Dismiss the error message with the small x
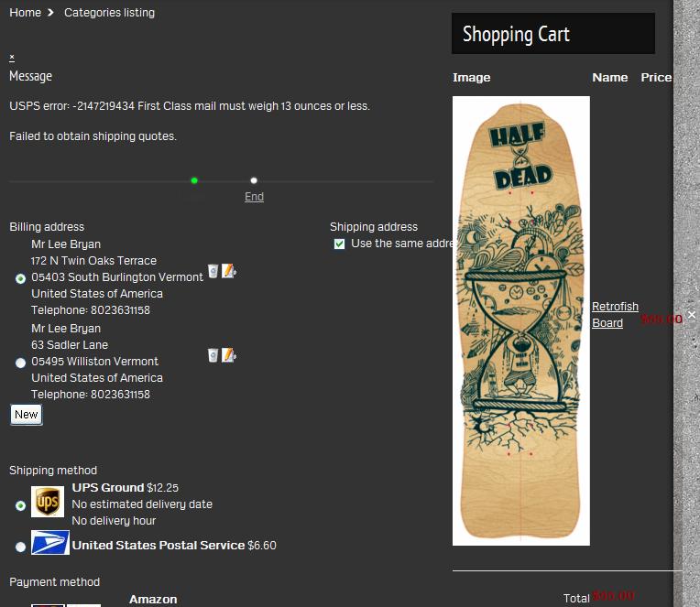 point(12,57)
